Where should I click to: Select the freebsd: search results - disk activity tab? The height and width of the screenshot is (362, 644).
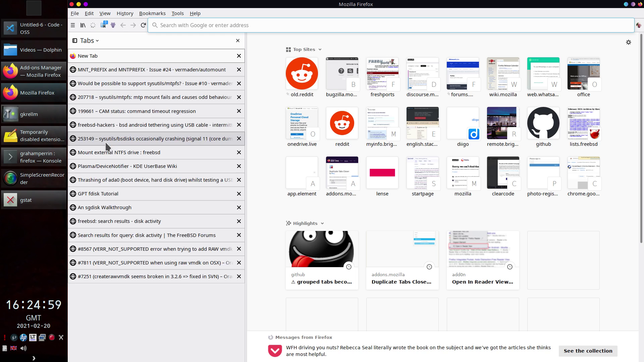point(156,221)
